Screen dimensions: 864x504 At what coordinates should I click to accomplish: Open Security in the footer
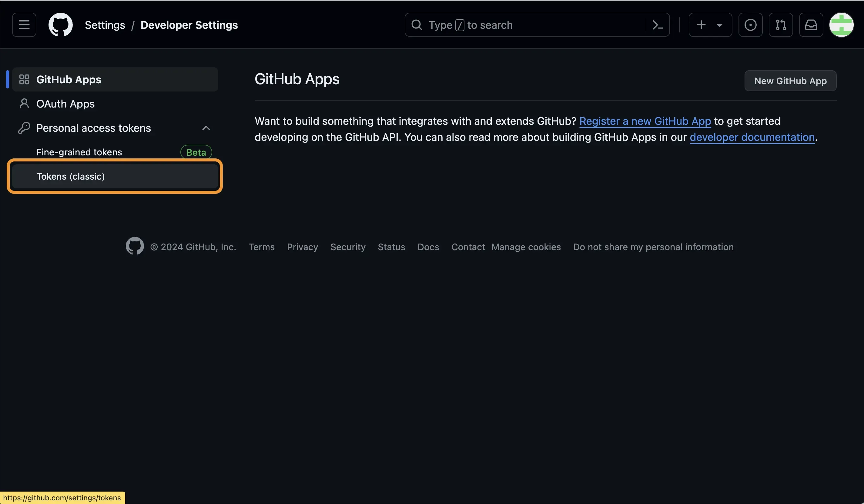348,247
